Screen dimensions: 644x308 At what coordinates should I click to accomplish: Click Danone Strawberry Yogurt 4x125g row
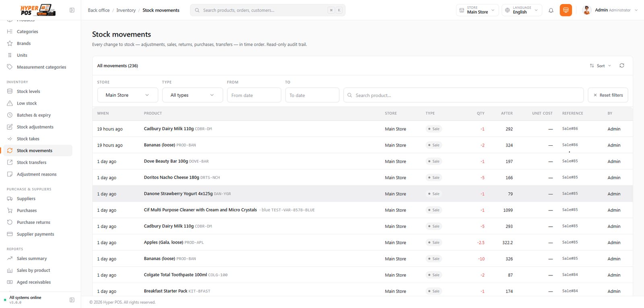coord(363,194)
